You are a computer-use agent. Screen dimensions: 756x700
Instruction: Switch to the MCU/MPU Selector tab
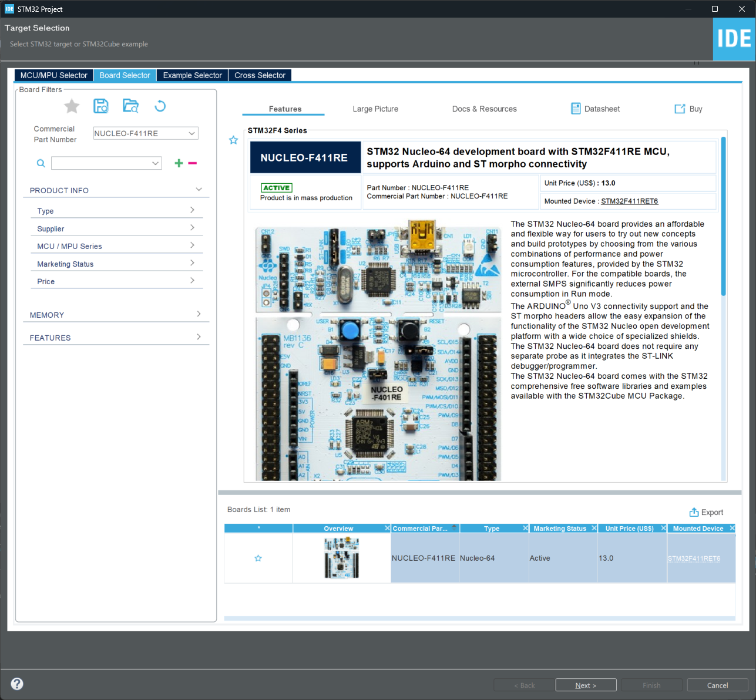point(53,75)
